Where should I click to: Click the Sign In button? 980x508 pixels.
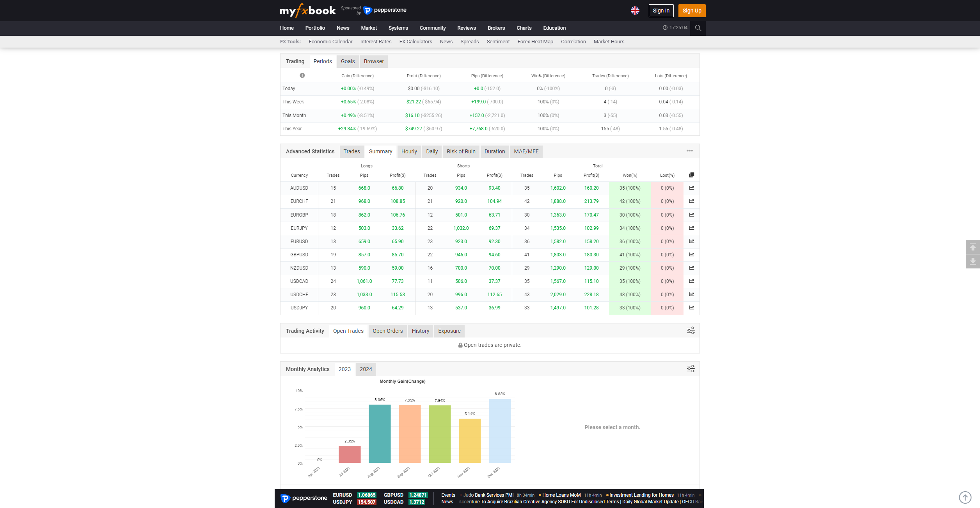661,11
